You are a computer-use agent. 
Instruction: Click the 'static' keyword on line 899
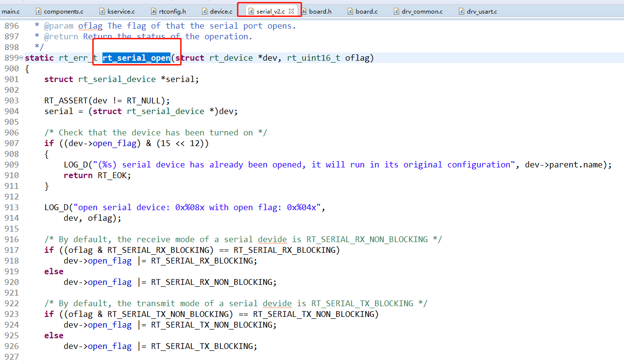coord(39,58)
